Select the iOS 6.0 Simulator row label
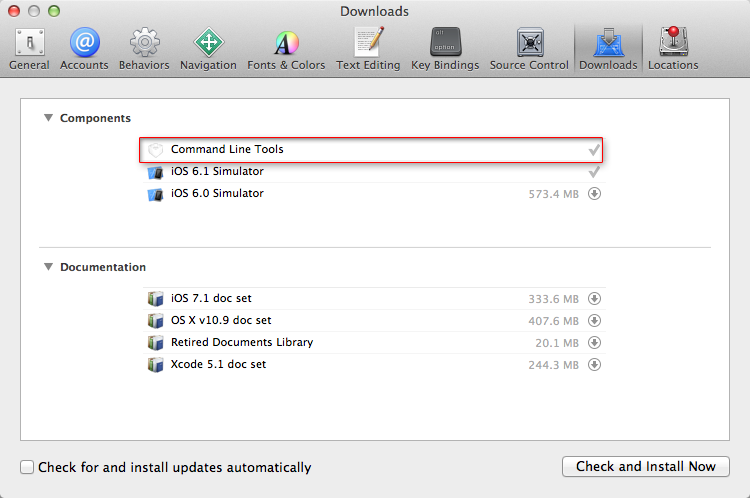Screen dimensions: 750x498 [217, 193]
